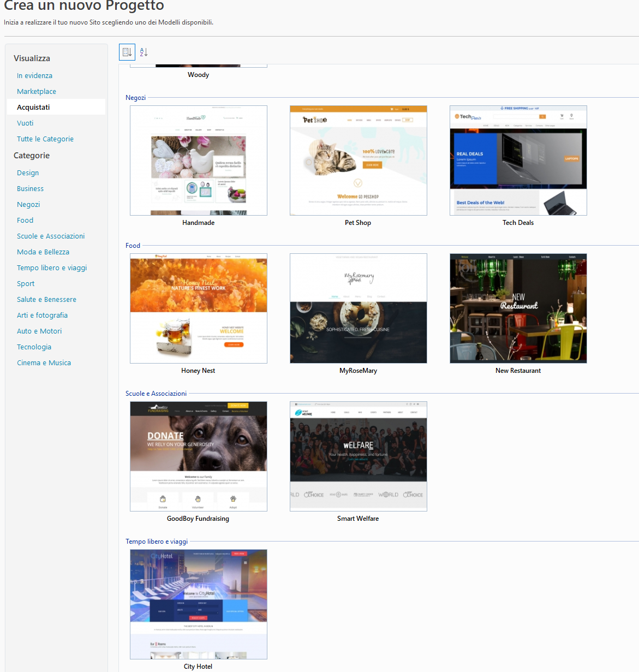639x672 pixels.
Task: Select the GoodBoy Fundraising template
Action: click(x=199, y=456)
